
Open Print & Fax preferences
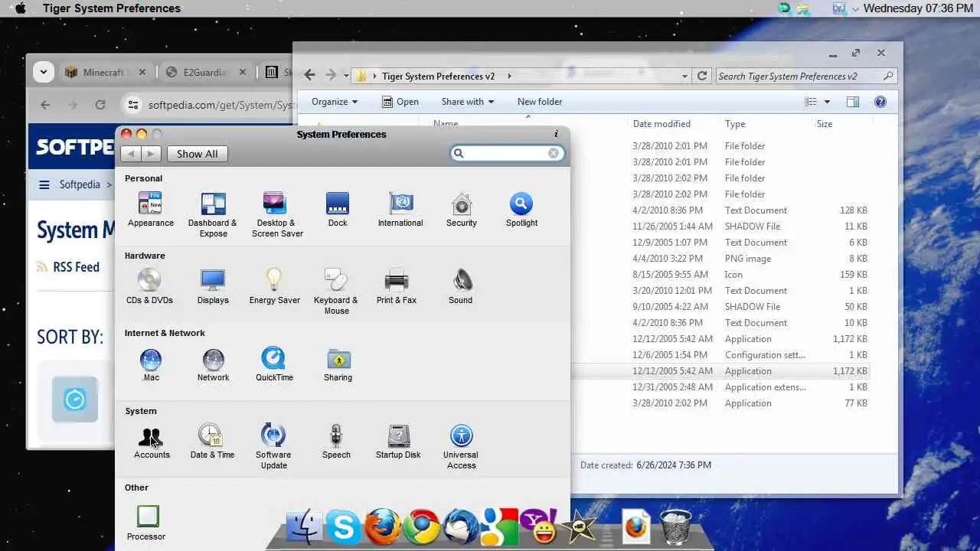point(397,286)
